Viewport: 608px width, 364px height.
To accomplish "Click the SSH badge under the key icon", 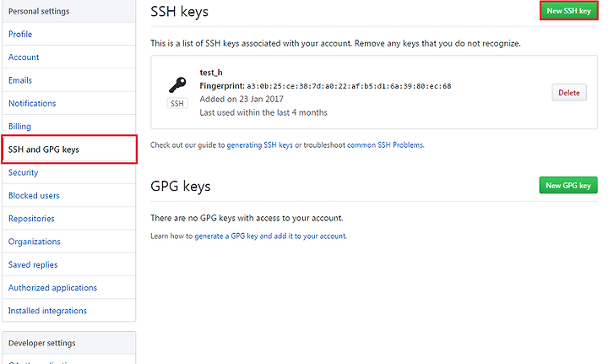I will [x=177, y=104].
